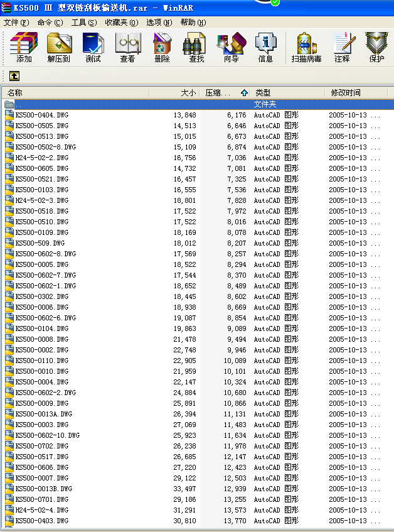Sort by the 修改时间 column header

(x=356, y=92)
